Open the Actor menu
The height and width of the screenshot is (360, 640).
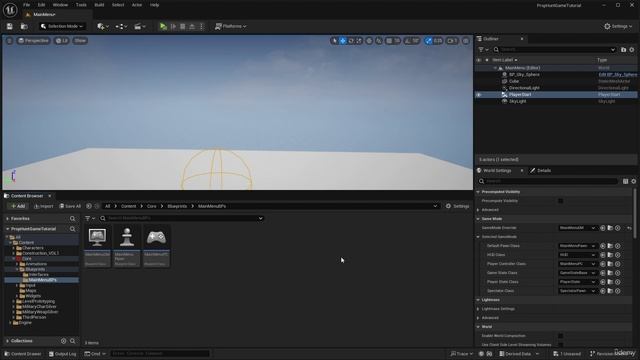(x=137, y=5)
